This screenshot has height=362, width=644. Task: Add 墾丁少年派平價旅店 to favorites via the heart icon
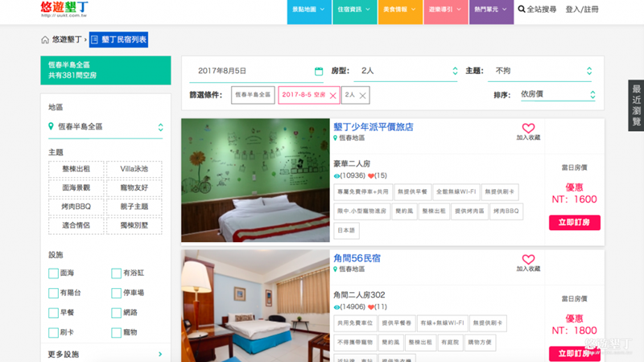click(528, 129)
